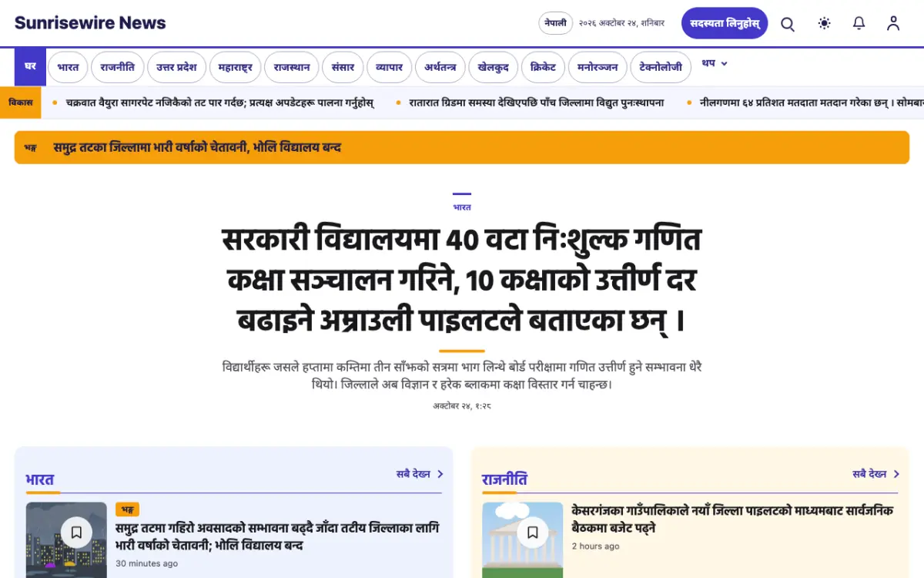924x578 pixels.
Task: Open headline केसरगंजका गाउँपालिकाले नयाँ जिल्ला
Action: coord(733,519)
